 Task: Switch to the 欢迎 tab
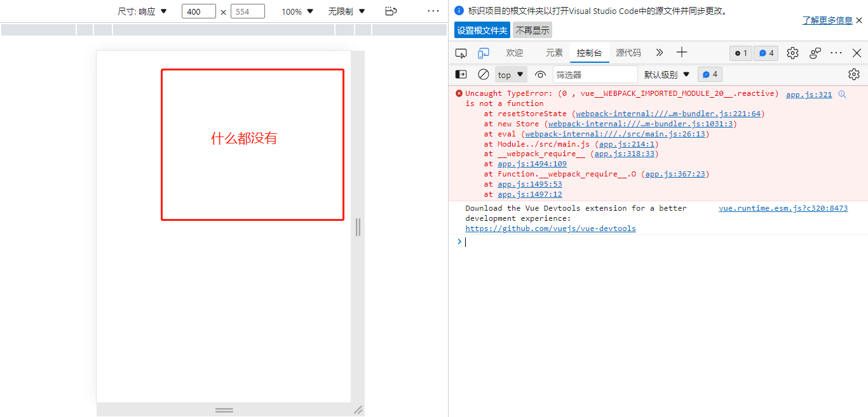tap(514, 53)
